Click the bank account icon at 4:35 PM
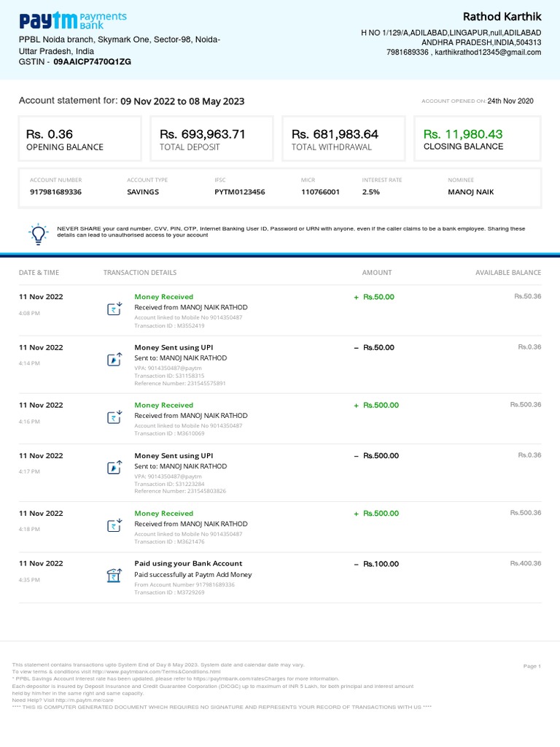 (114, 576)
